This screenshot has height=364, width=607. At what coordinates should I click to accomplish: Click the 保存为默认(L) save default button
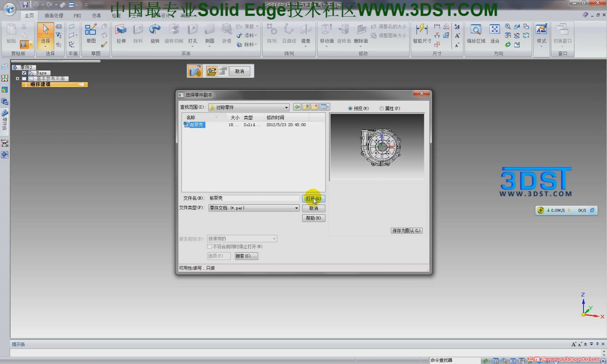click(406, 230)
